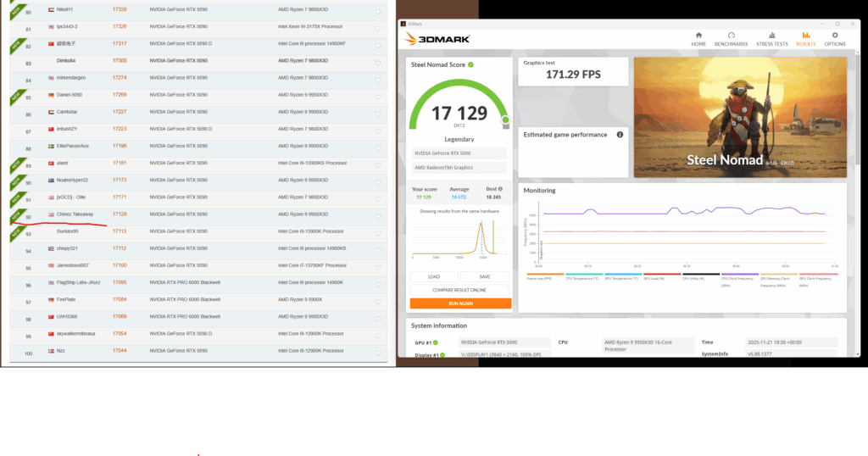The image size is (868, 456).
Task: Open Estimated game performance info icon
Action: 620,135
